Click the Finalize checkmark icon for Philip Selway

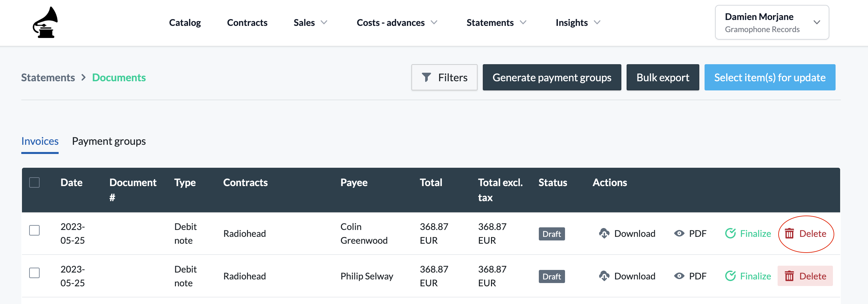pos(730,276)
